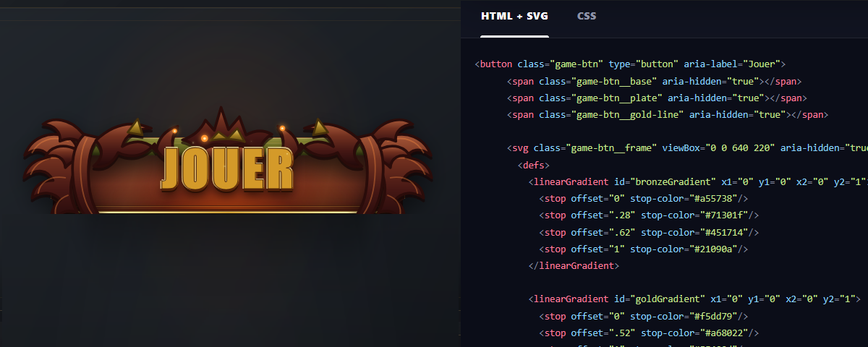The image size is (868, 347).
Task: Click the game-btn__plate span line
Action: tap(657, 98)
